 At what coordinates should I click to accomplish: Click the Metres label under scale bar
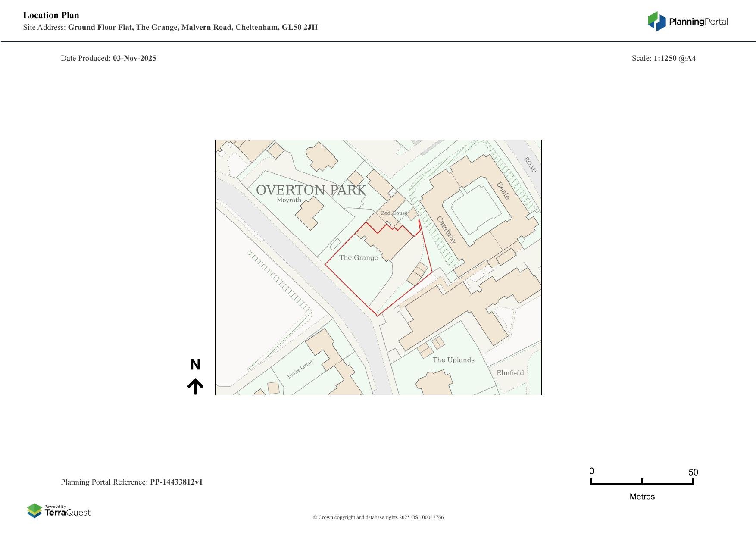pos(642,497)
